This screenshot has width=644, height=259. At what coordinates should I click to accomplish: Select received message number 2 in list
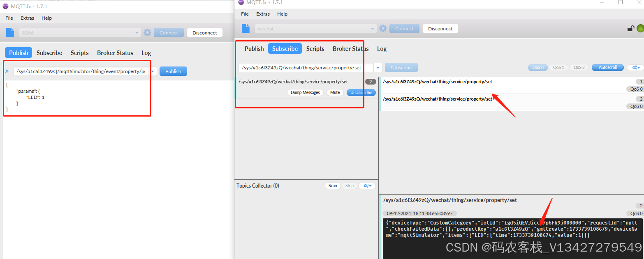[511, 102]
